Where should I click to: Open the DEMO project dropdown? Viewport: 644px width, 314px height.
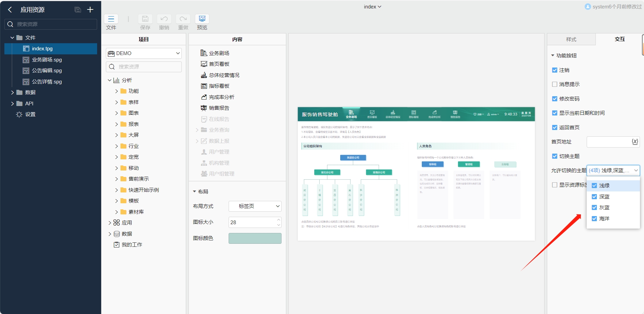tap(144, 53)
